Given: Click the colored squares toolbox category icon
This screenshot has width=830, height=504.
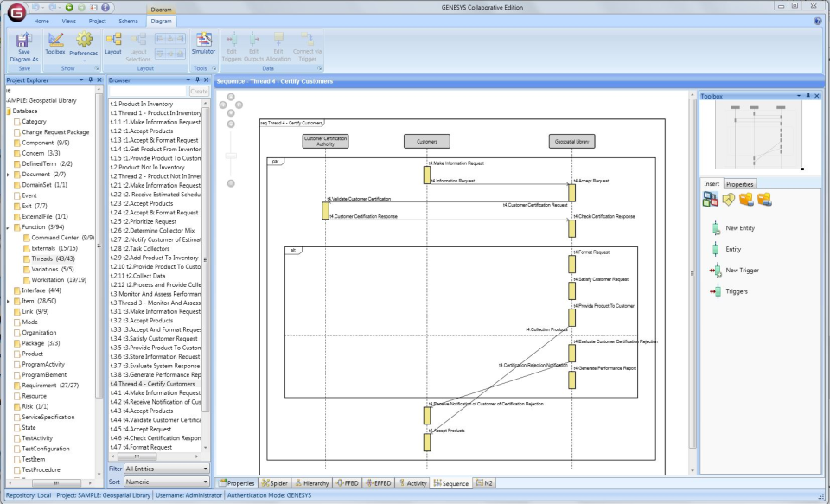Looking at the screenshot, I should tap(711, 199).
